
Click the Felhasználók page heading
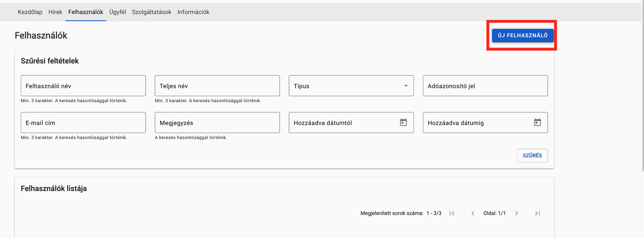(x=41, y=36)
